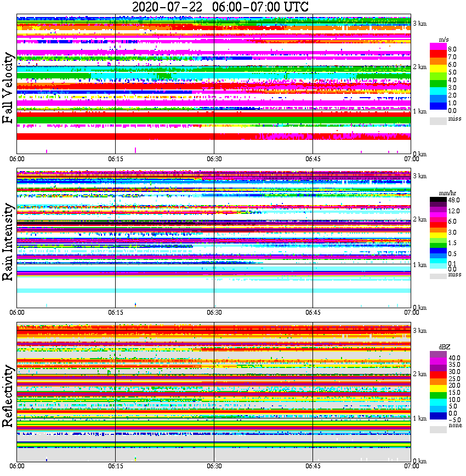The image size is (466, 476).
Task: Click the '12.0' value in the mm/hr legend
Action: pyautogui.click(x=454, y=211)
